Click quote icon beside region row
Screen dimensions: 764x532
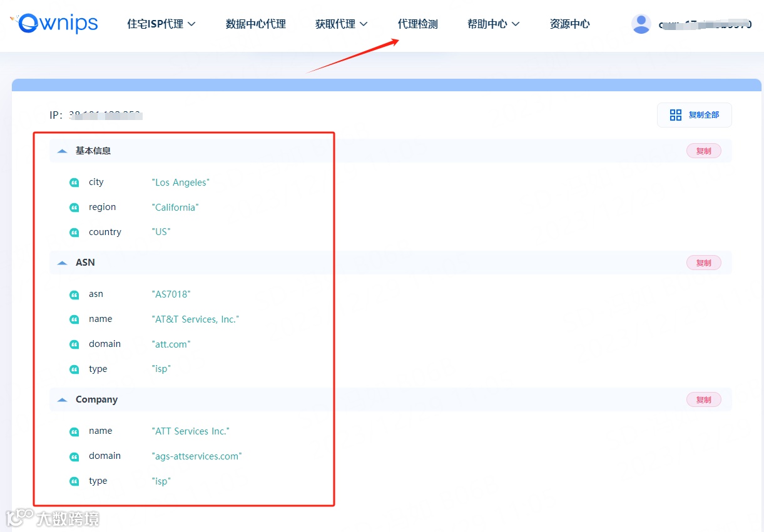[x=74, y=208]
